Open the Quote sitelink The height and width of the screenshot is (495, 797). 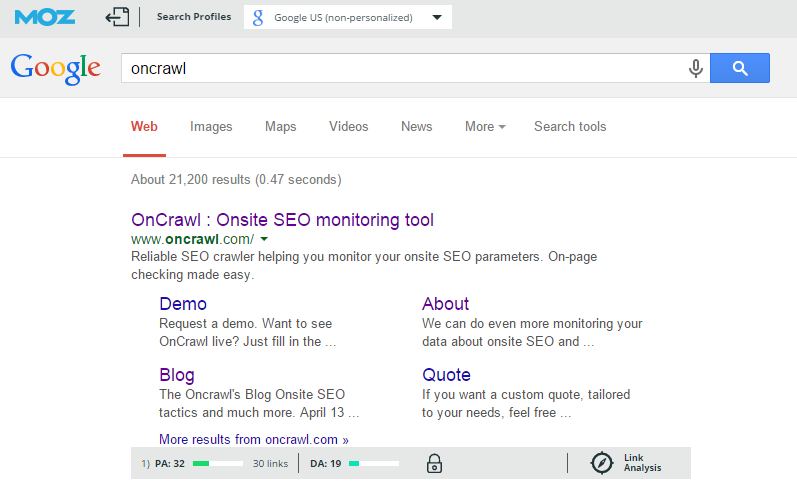click(x=446, y=375)
